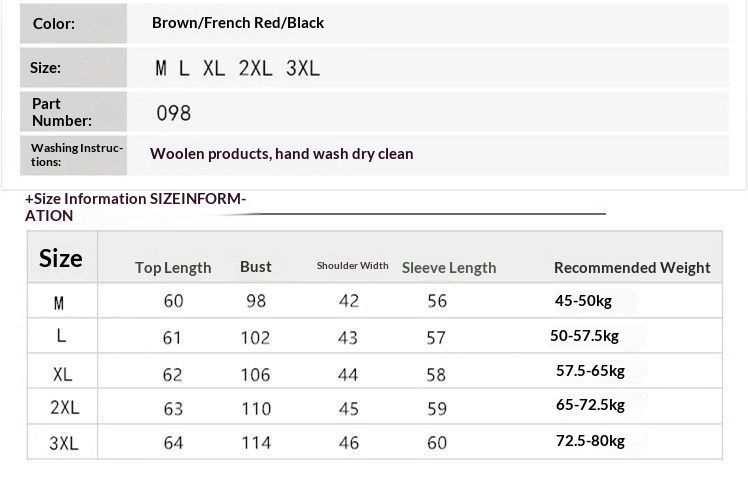Select the Shoulder Width column header
The image size is (748, 481).
pyautogui.click(x=352, y=266)
